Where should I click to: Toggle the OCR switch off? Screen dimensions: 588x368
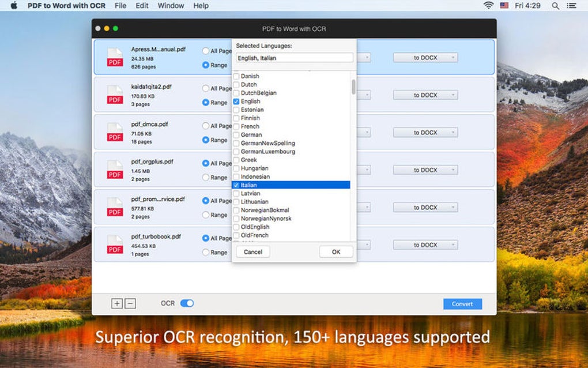pos(187,303)
